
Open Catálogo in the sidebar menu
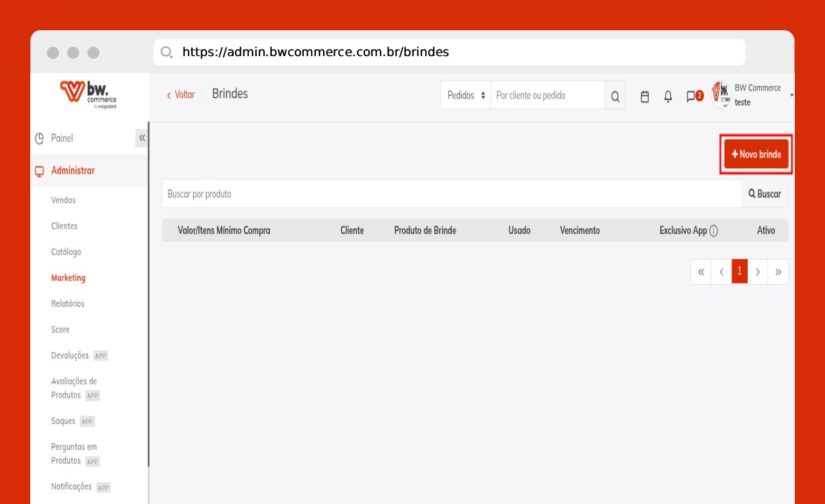point(66,252)
